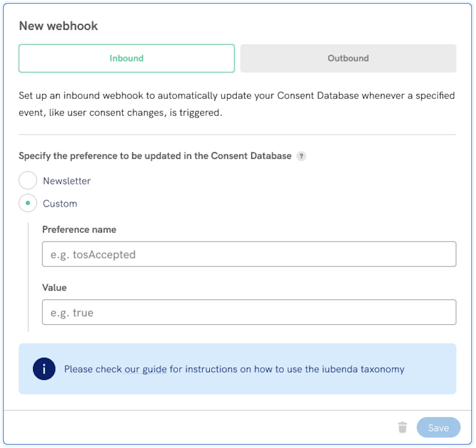
Task: Switch to the Outbound tab
Action: [348, 59]
